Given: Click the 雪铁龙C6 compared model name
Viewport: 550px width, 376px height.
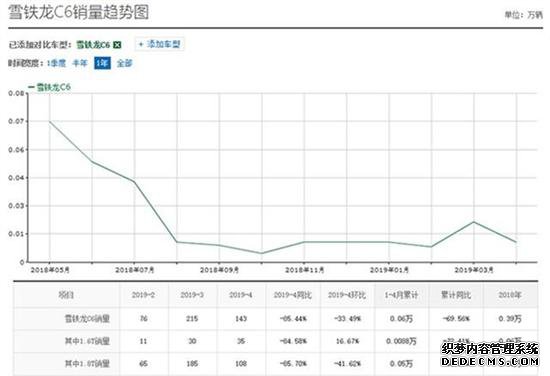Looking at the screenshot, I should click(93, 45).
